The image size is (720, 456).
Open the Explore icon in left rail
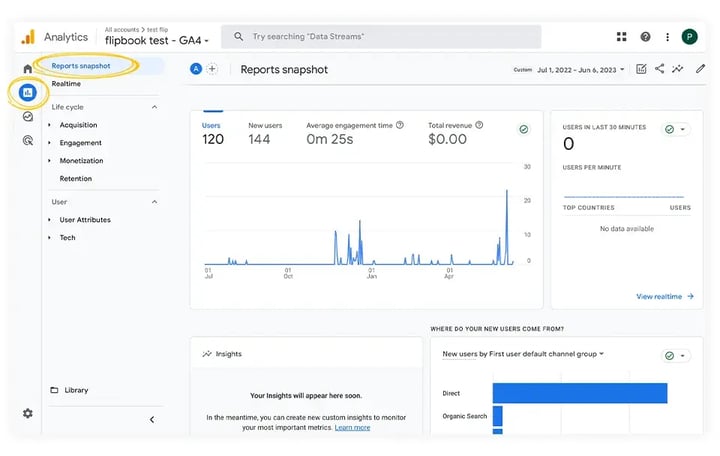point(28,117)
